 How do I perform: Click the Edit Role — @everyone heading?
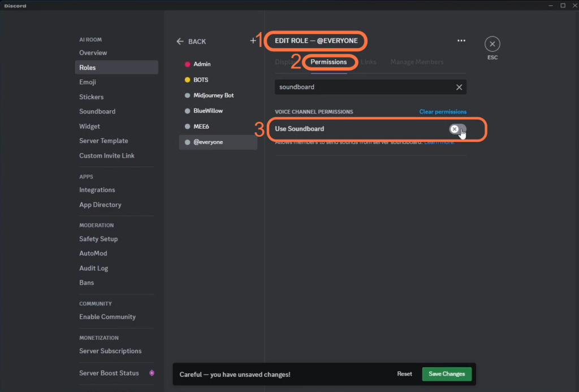tap(316, 41)
